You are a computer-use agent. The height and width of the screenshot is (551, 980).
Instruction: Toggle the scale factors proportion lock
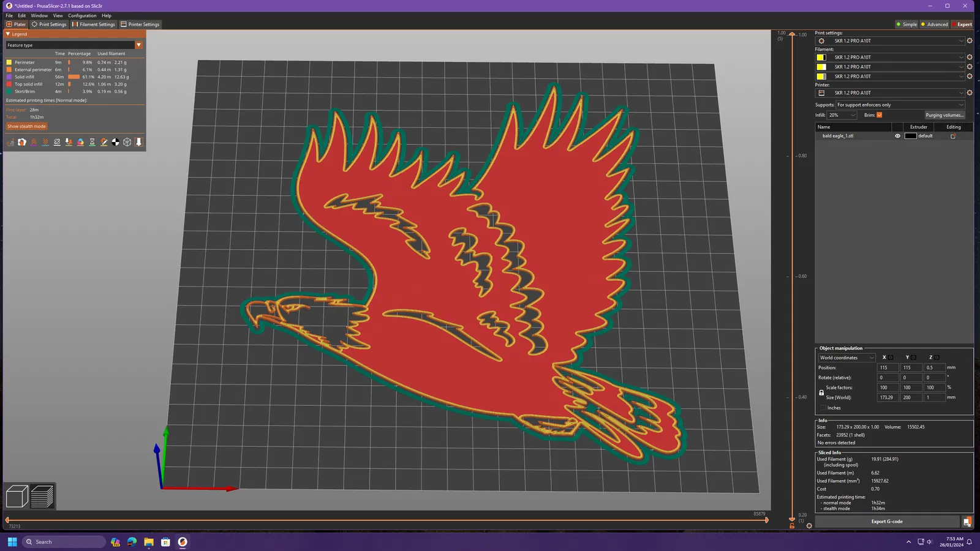tap(821, 392)
